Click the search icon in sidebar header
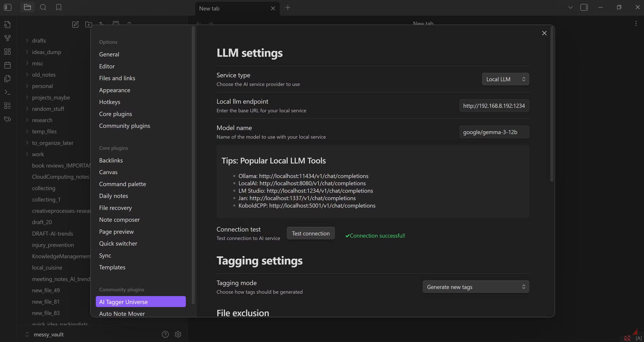 click(x=43, y=7)
